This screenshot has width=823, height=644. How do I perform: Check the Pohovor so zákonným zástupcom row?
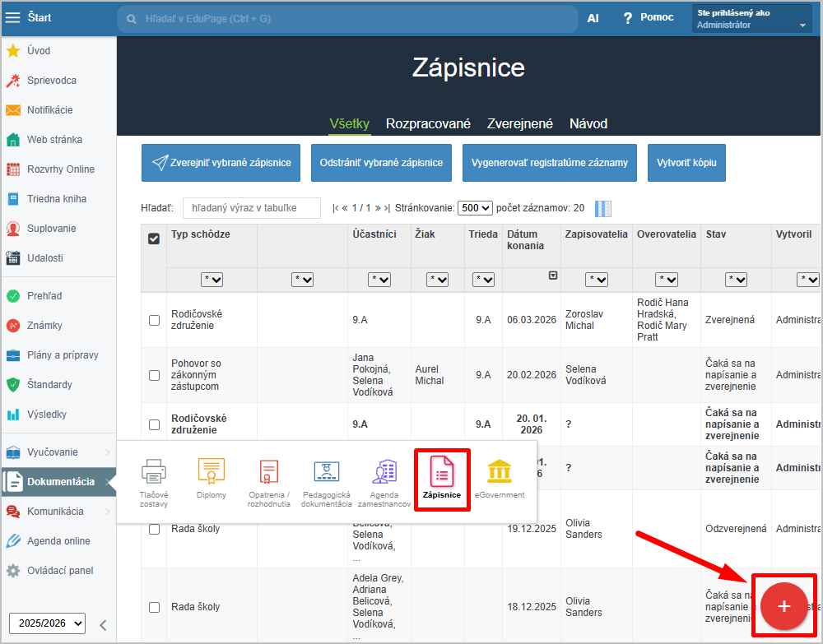(154, 375)
